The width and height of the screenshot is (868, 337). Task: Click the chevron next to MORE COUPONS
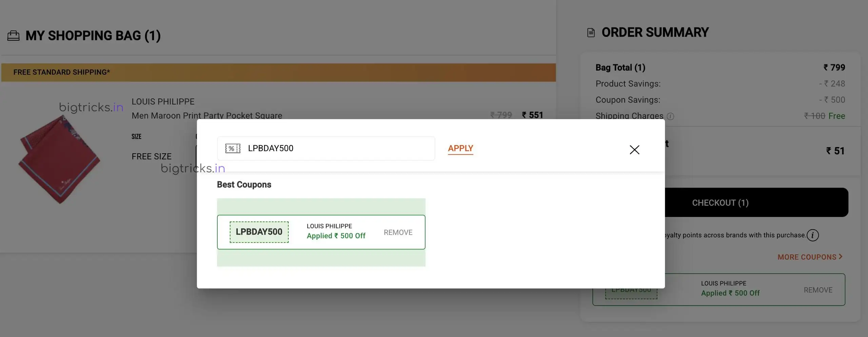[x=841, y=257]
